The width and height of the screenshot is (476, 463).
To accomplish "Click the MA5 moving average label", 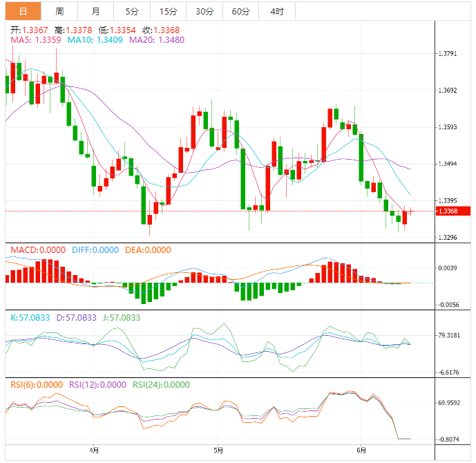I will [x=36, y=41].
